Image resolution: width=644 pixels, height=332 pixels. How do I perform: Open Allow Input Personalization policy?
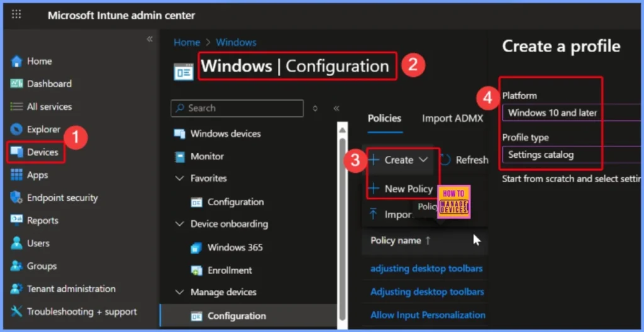pos(428,315)
